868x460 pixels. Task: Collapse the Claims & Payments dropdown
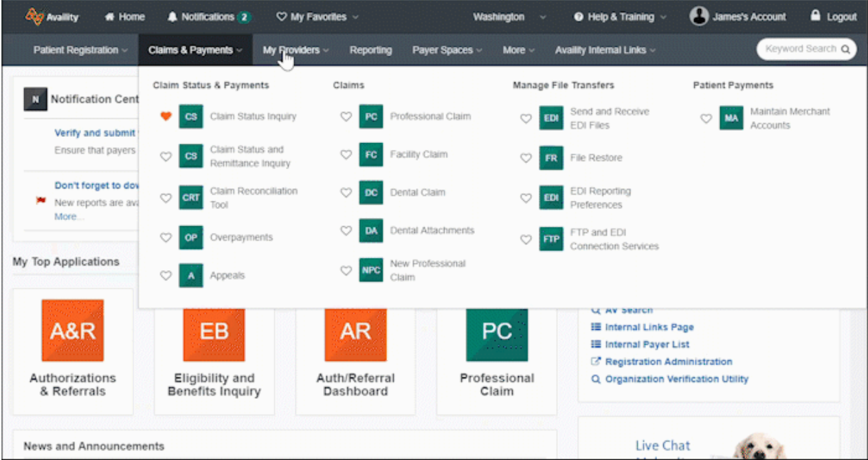point(195,50)
